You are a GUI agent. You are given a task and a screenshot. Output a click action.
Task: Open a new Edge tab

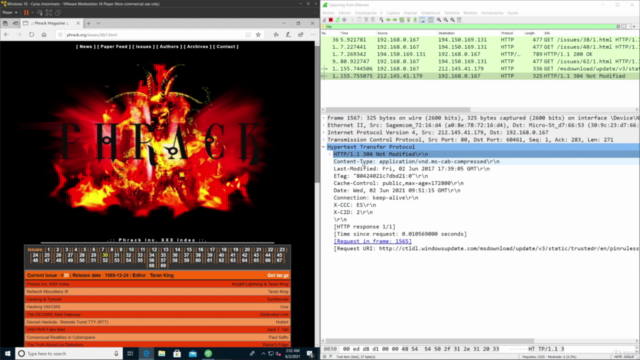(89, 23)
